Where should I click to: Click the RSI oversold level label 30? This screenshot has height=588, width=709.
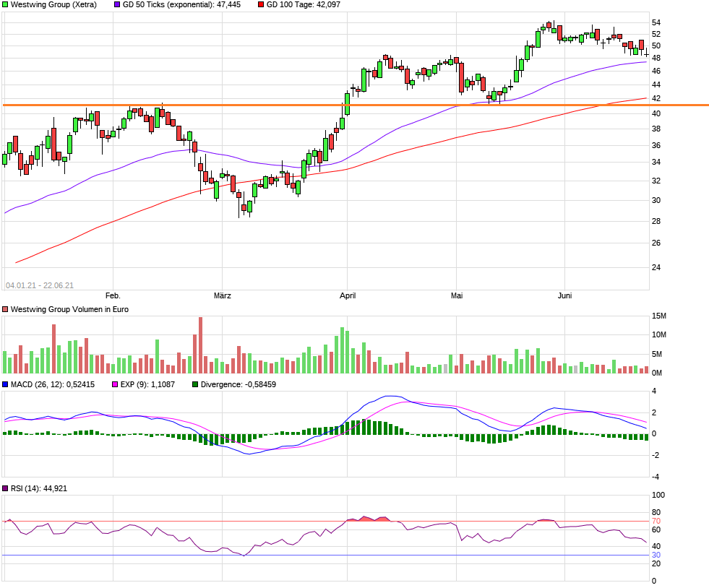coord(656,555)
